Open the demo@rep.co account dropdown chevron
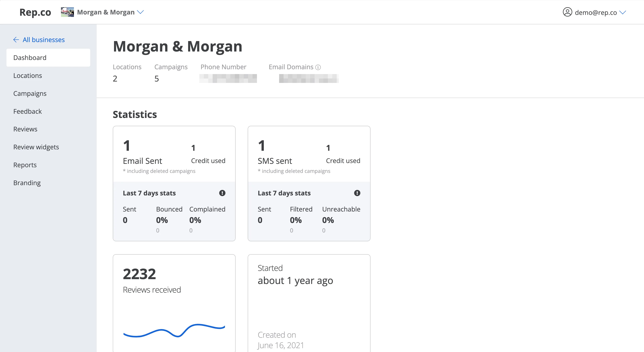 click(623, 12)
